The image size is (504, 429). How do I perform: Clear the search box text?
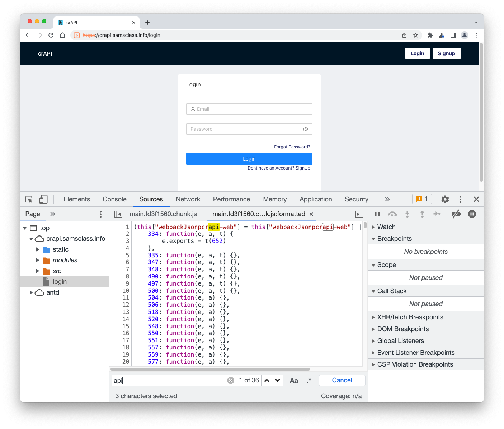point(231,380)
